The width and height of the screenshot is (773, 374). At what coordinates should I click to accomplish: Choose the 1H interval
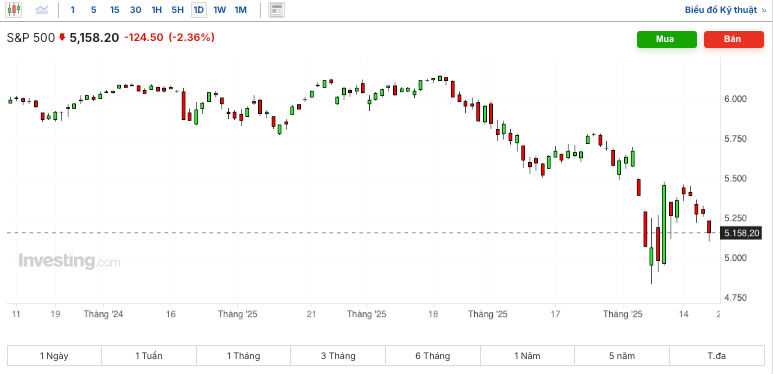156,10
